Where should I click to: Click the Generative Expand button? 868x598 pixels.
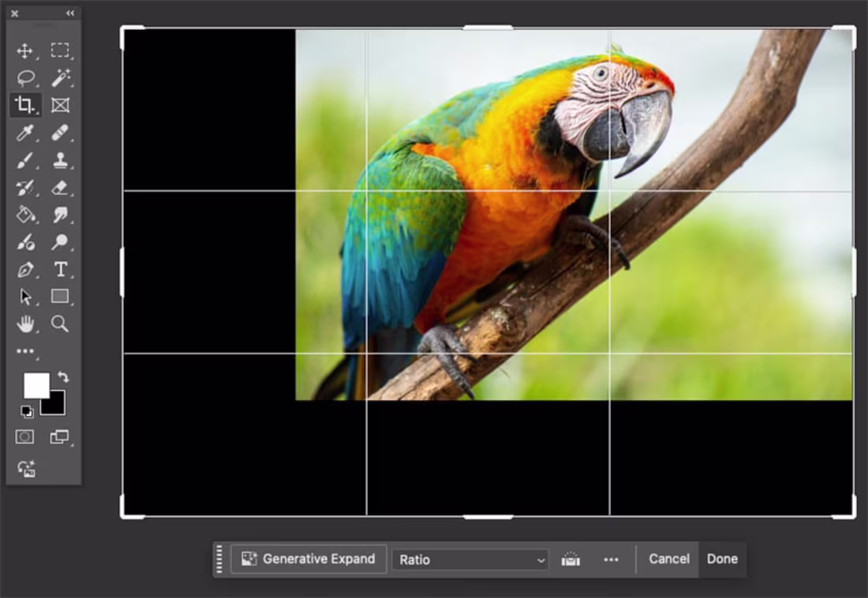pyautogui.click(x=308, y=559)
